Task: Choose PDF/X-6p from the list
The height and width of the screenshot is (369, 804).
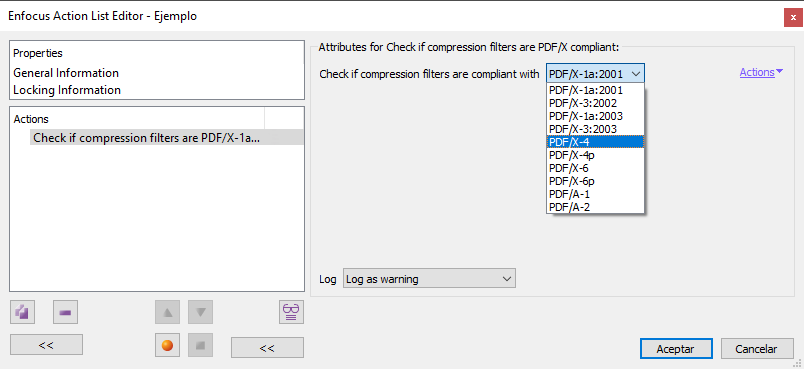Action: (595, 181)
